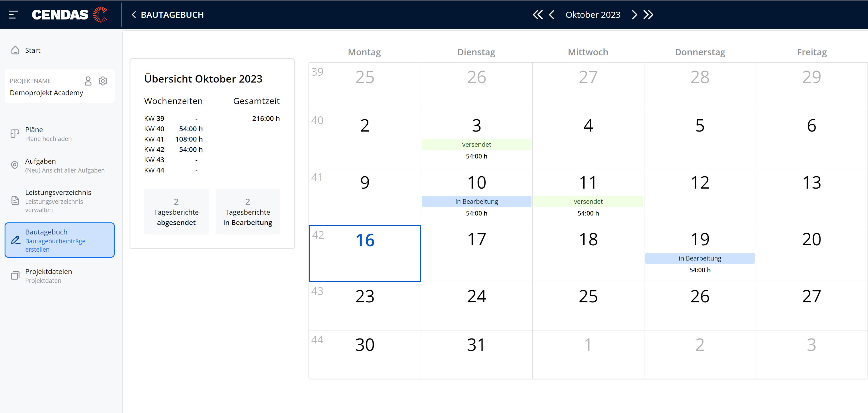Toggle the hamburger sidebar menu
Screen dimensions: 868x413
coord(13,15)
